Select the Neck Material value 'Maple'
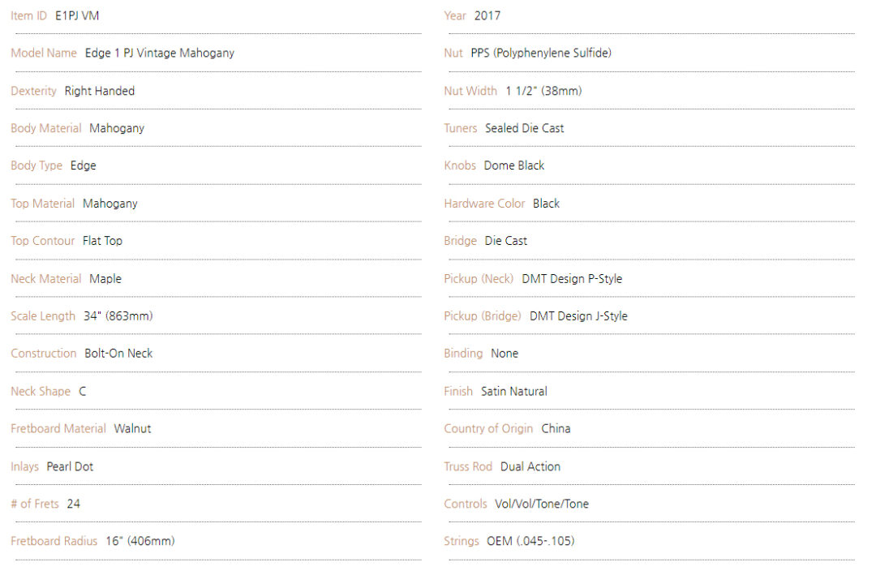 pos(105,279)
